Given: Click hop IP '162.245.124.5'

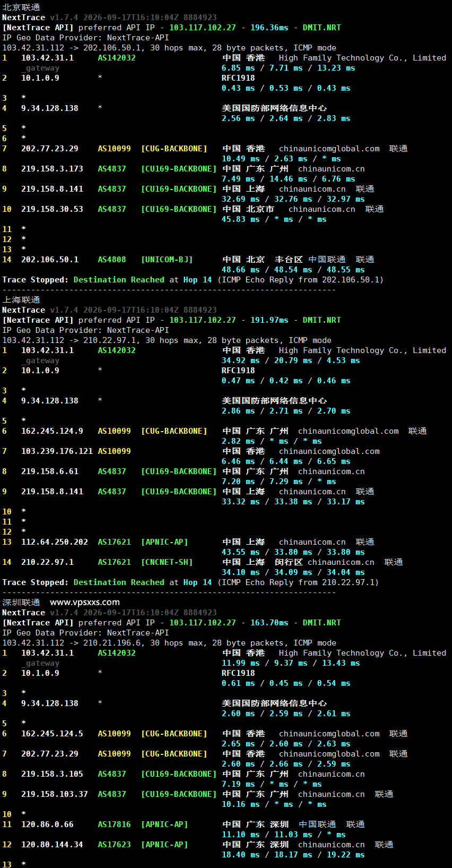Looking at the screenshot, I should coord(52,734).
